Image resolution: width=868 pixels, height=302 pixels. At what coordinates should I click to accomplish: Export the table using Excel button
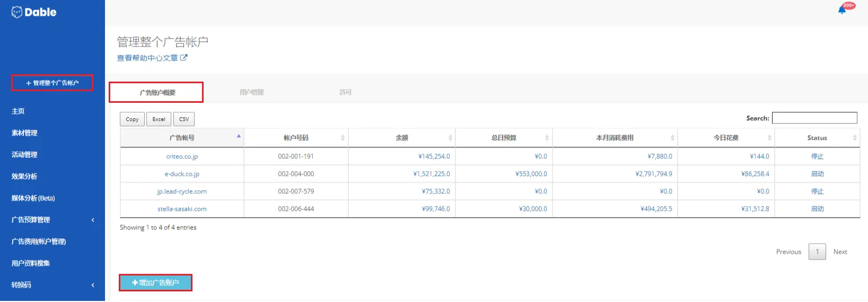pos(159,119)
